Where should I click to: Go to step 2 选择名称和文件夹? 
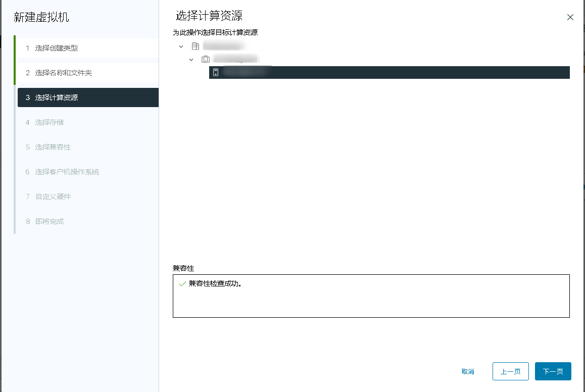(64, 73)
